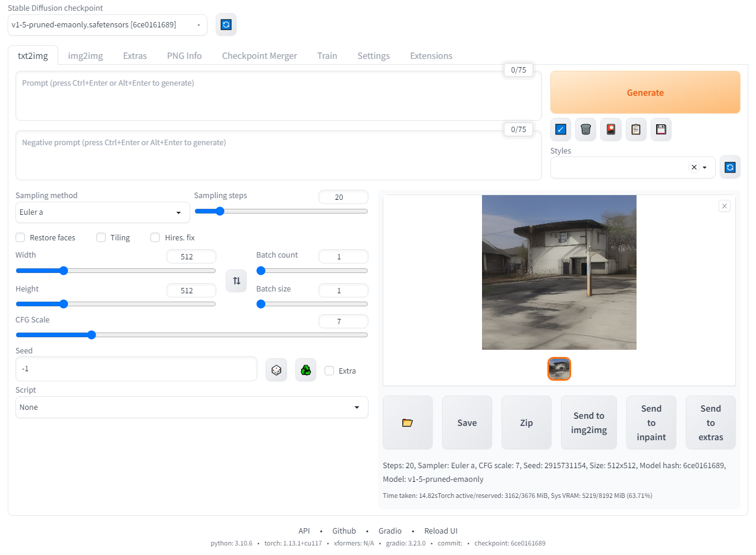
Task: Click the Width number field
Action: 191,256
